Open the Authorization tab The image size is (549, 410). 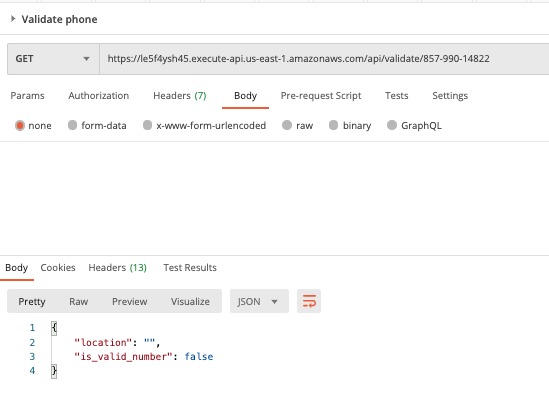tap(99, 96)
